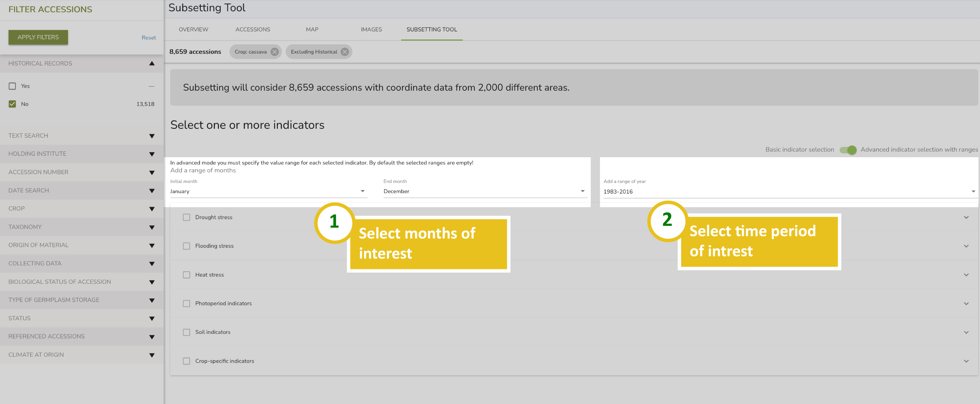
Task: Expand the Soil indicators row chevron
Action: coord(966,332)
